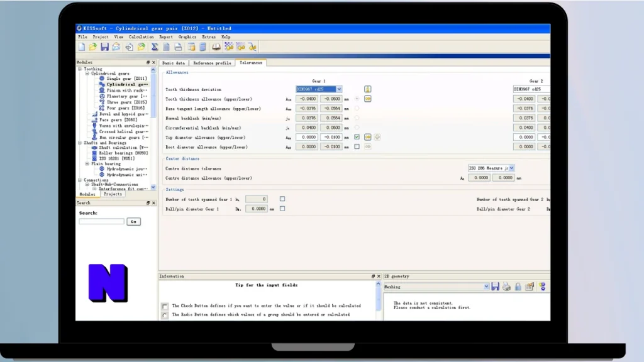Click the Go search button
Viewport: 644px width, 362px height.
click(133, 222)
